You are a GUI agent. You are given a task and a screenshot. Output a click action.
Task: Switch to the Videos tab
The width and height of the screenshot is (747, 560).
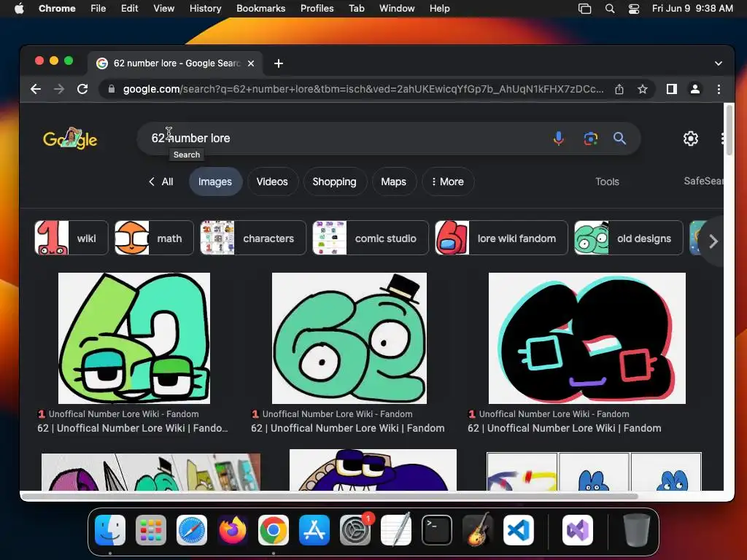272,182
